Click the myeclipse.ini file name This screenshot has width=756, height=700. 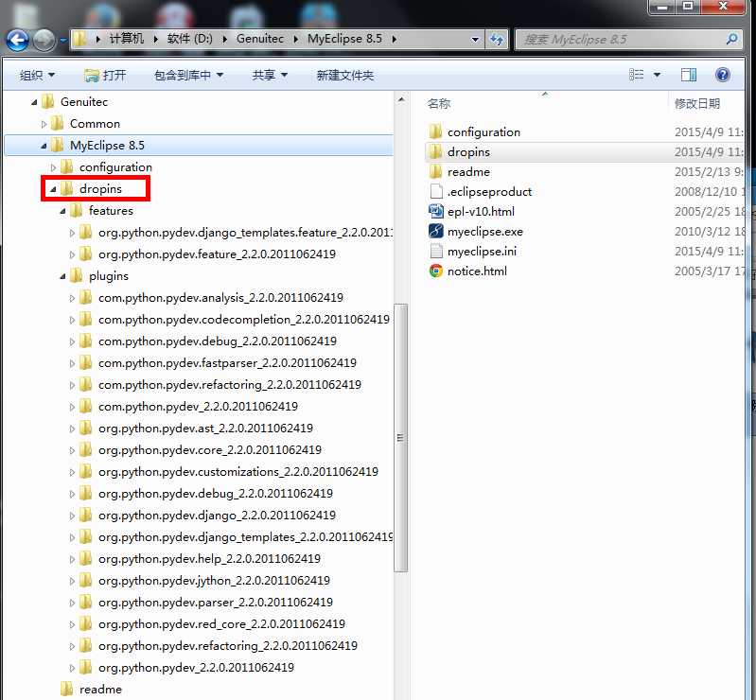[482, 252]
